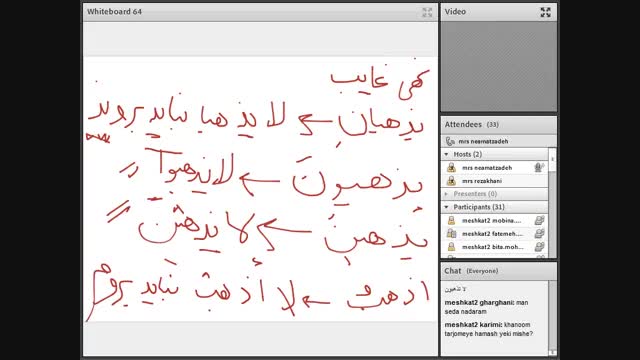Click avatar icon of meshkat2 fatemeh
The image size is (640, 360).
click(451, 233)
